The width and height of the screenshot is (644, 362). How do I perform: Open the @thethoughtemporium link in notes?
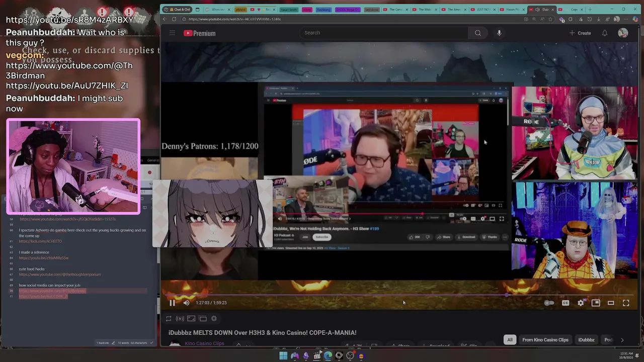click(60, 275)
